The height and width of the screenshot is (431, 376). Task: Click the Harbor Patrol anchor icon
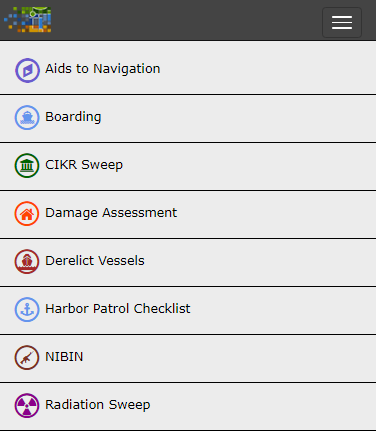(27, 309)
